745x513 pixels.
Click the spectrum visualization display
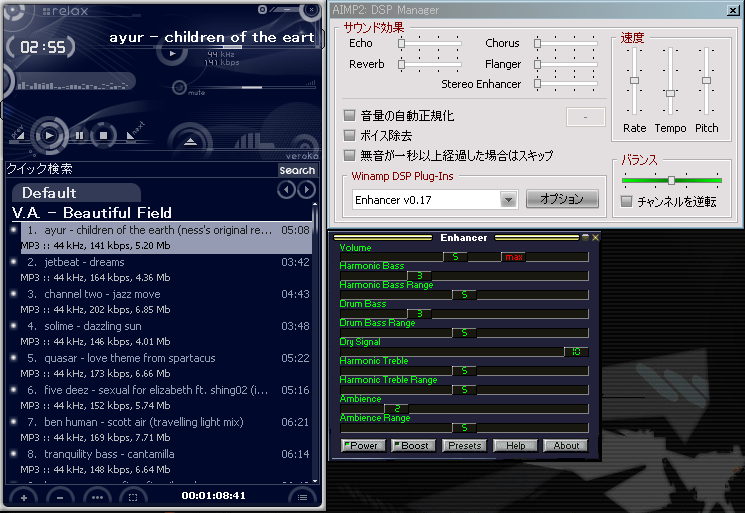(x=72, y=84)
